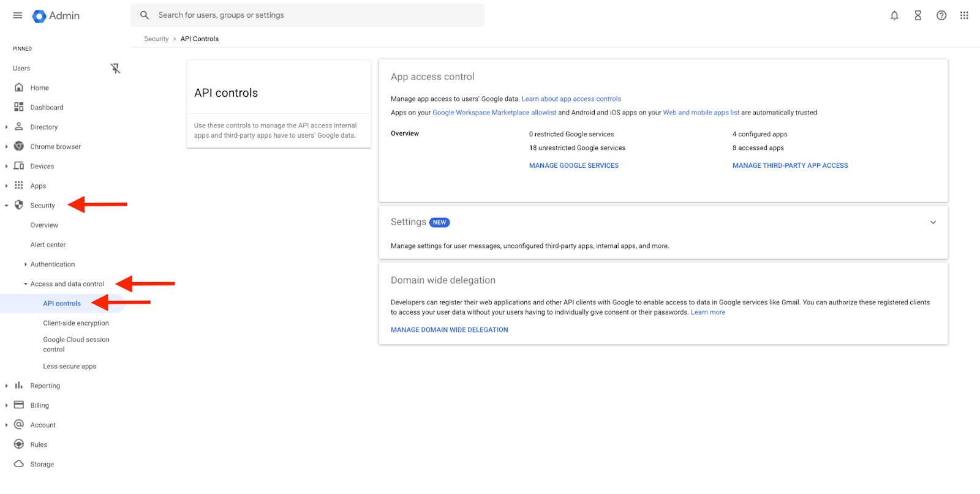Open Google Cloud session control
This screenshot has height=494, width=980.
[x=76, y=345]
